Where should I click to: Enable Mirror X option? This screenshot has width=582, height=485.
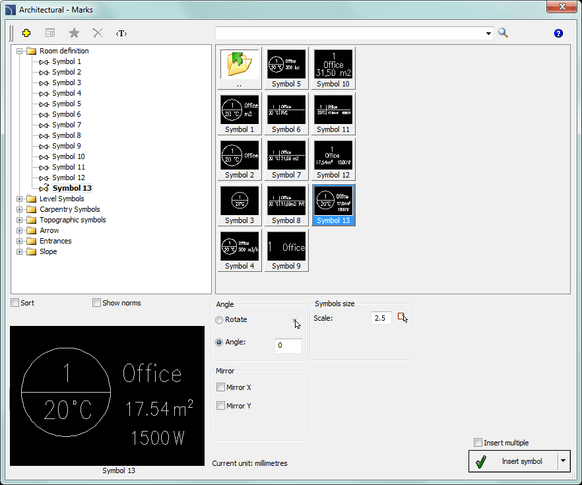point(220,387)
